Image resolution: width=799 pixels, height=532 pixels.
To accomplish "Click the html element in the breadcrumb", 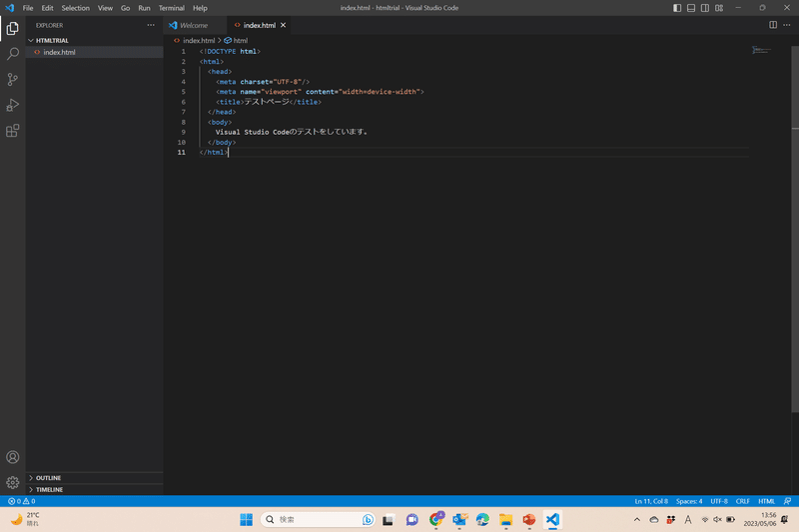I will (x=240, y=40).
